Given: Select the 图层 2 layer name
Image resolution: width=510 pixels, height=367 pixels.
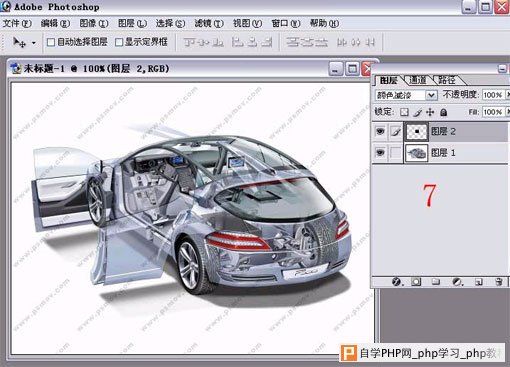Looking at the screenshot, I should (443, 131).
